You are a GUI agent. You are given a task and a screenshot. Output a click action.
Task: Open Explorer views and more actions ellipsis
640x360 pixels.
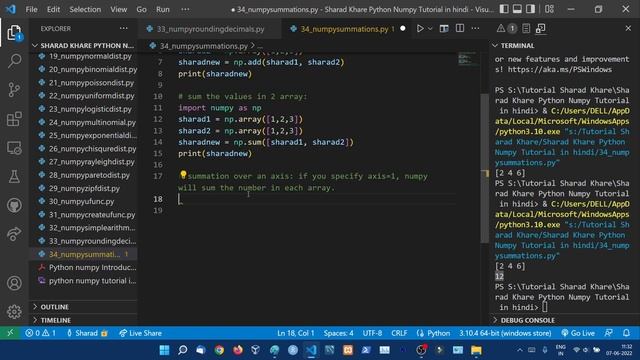[124, 29]
